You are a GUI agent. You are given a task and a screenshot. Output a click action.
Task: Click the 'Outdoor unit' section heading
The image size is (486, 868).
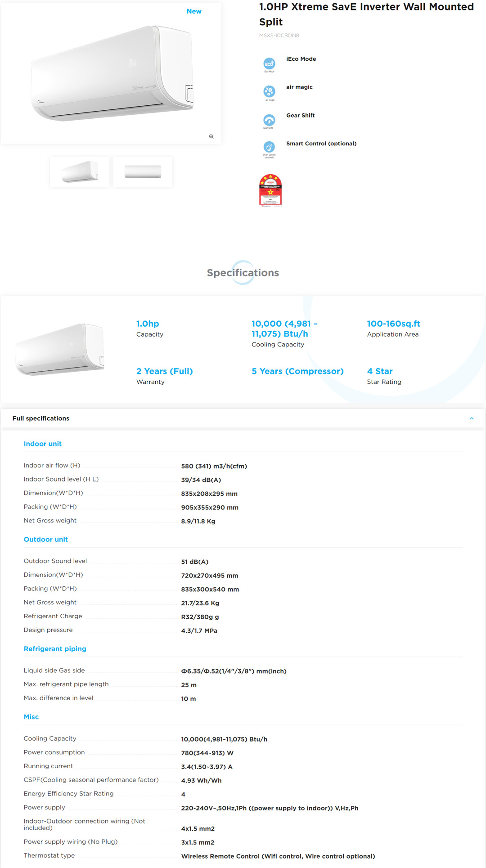[46, 540]
